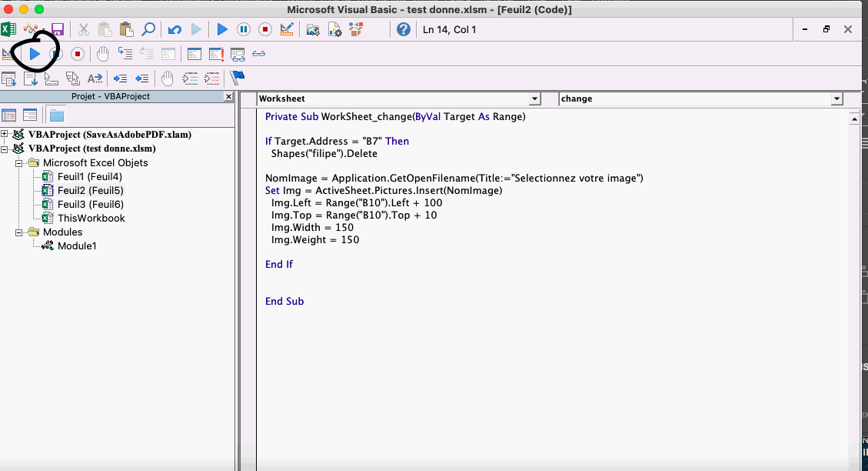The width and height of the screenshot is (868, 471).
Task: Select Module1 in the project tree
Action: (x=77, y=246)
